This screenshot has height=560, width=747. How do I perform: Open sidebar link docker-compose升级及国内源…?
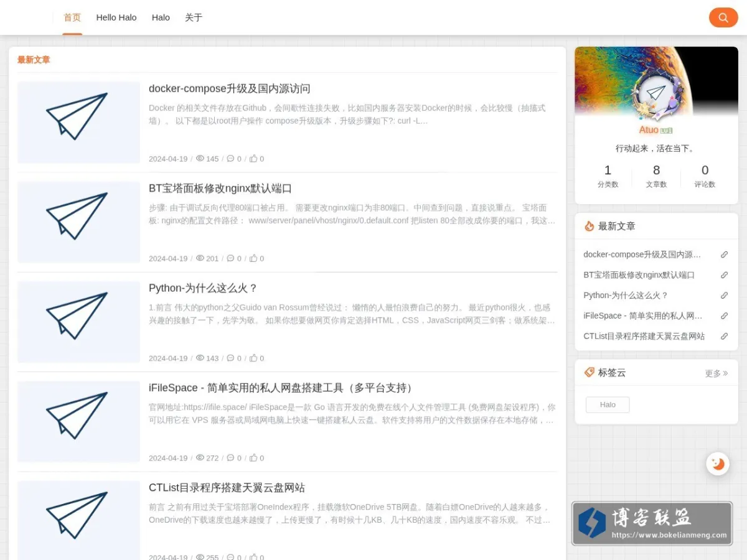click(642, 254)
